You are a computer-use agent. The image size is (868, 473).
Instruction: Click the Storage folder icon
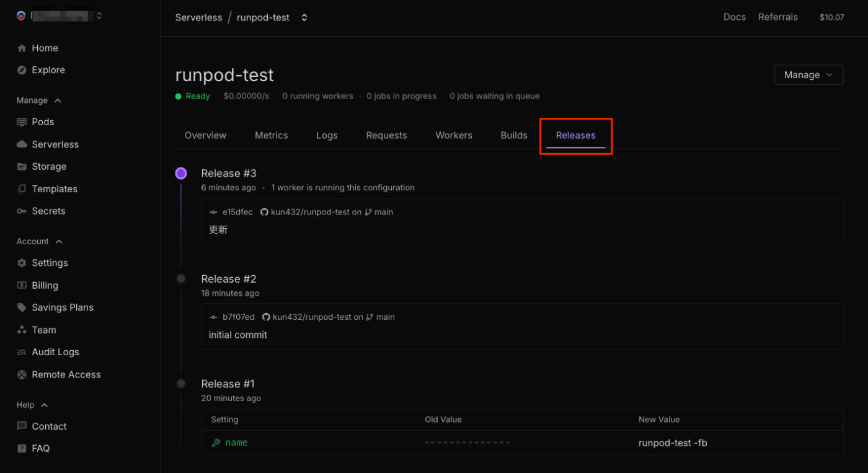(22, 167)
